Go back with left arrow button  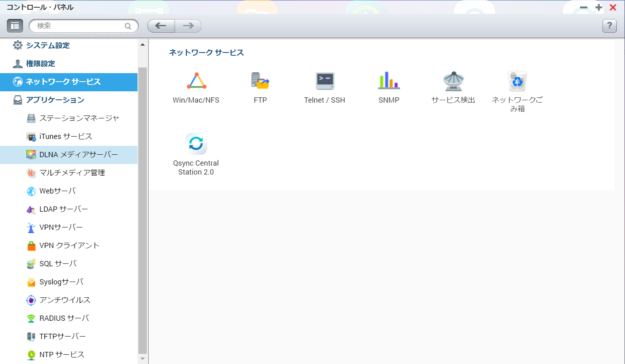(161, 26)
